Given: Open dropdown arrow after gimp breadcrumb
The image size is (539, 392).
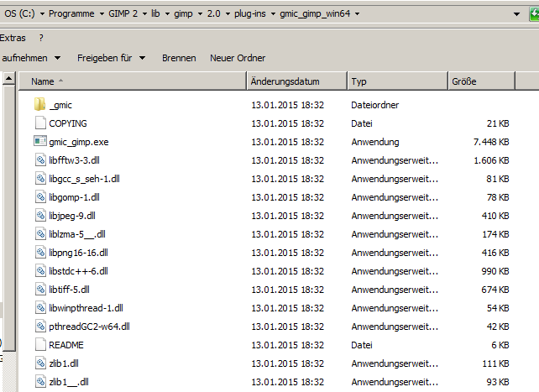Looking at the screenshot, I should tap(200, 14).
